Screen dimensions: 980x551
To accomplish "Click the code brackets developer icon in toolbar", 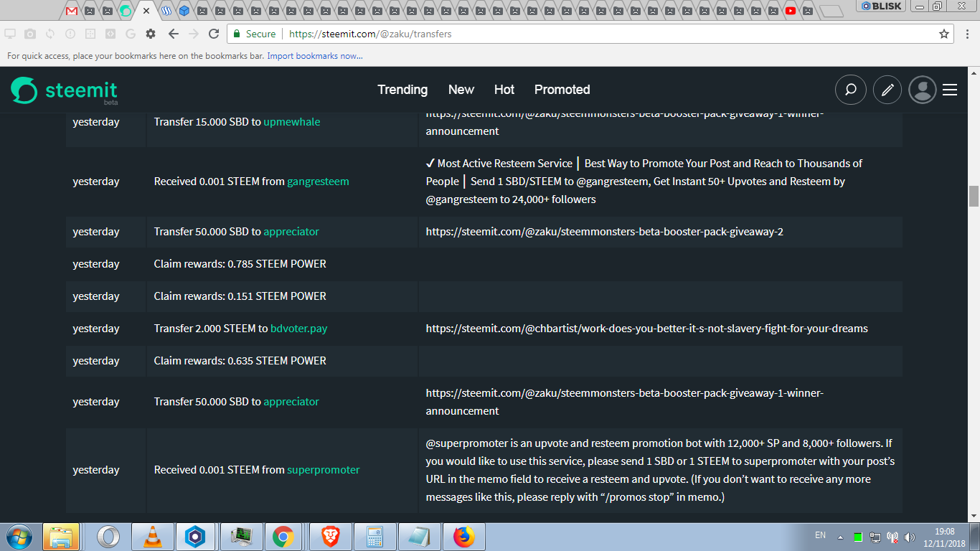I will pos(110,34).
